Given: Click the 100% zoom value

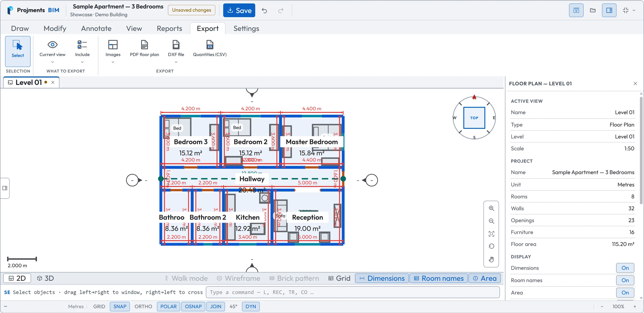Looking at the screenshot, I should 618,307.
